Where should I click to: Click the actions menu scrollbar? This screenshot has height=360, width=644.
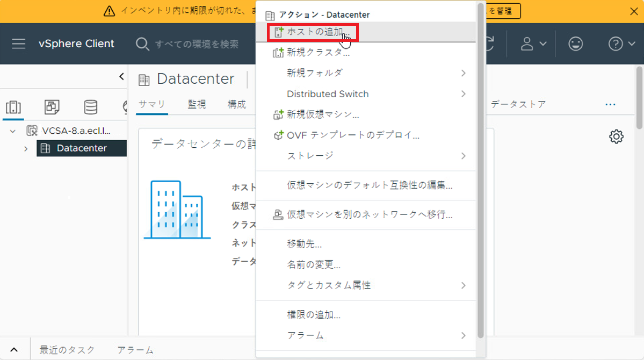pyautogui.click(x=480, y=170)
